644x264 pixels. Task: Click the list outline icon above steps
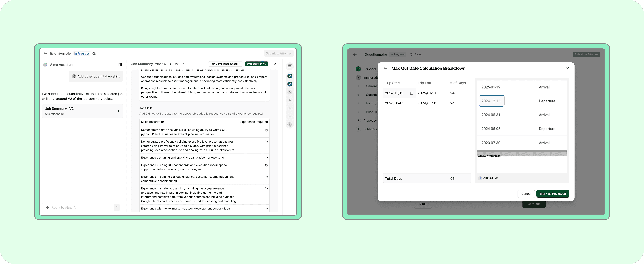[290, 66]
